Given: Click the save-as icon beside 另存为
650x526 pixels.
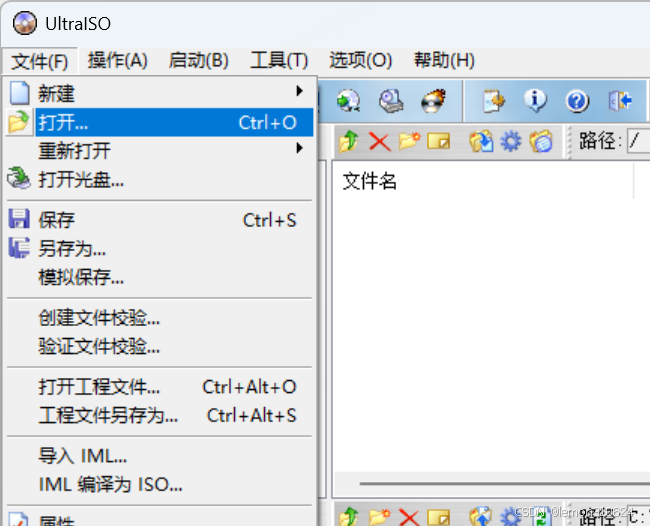Looking at the screenshot, I should 19,247.
